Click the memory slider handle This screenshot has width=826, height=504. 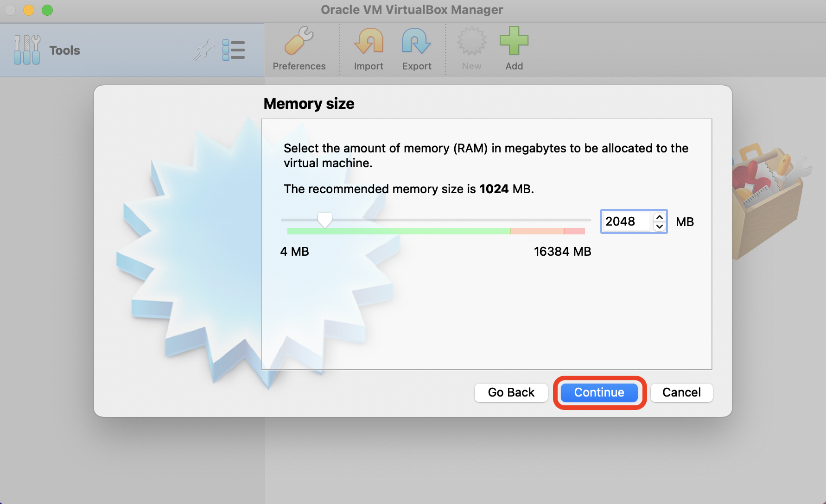pos(324,220)
